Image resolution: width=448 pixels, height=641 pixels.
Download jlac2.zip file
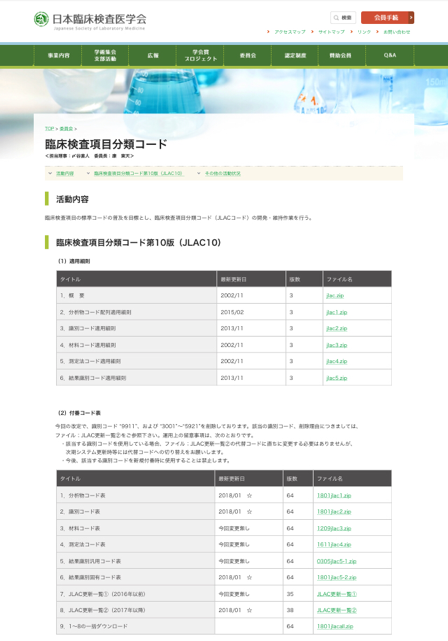(x=336, y=329)
